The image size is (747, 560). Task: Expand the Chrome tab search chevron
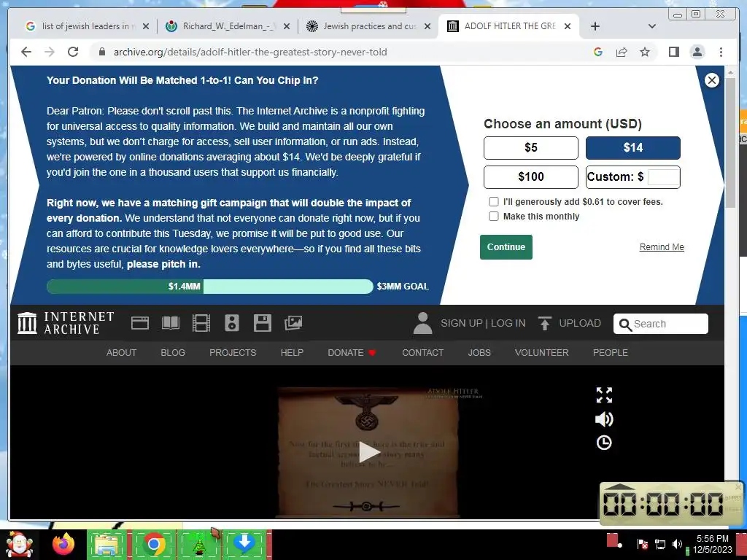tap(652, 26)
